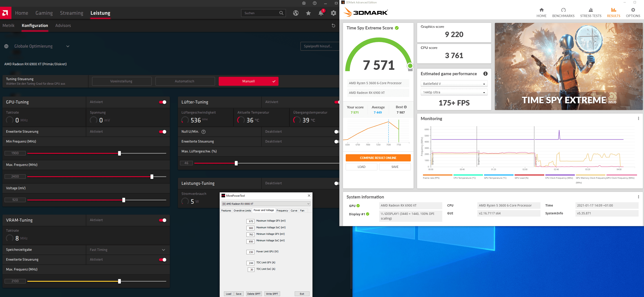Switch to the Curve tab in MorePowerTool
The width and height of the screenshot is (644, 297).
pyautogui.click(x=294, y=211)
